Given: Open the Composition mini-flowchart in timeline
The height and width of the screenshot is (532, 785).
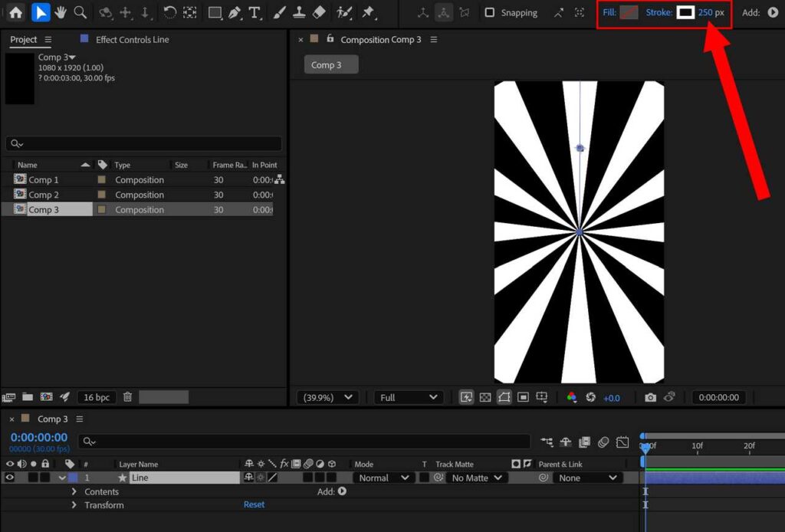Looking at the screenshot, I should tap(547, 442).
